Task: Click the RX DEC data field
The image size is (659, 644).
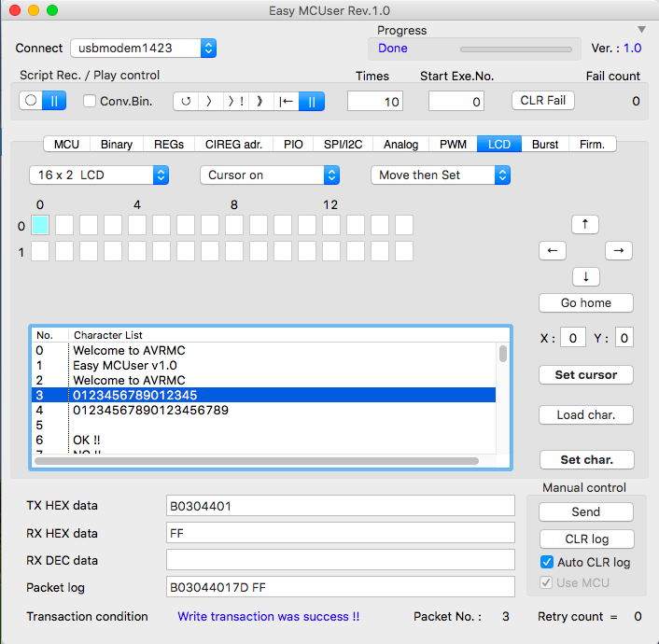Action: (341, 560)
